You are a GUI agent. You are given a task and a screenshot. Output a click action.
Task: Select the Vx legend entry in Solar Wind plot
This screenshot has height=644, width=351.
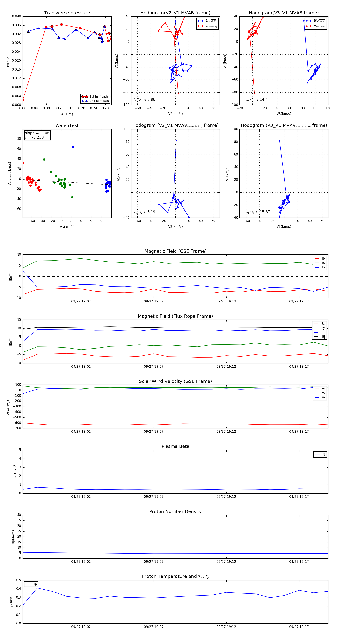click(320, 389)
